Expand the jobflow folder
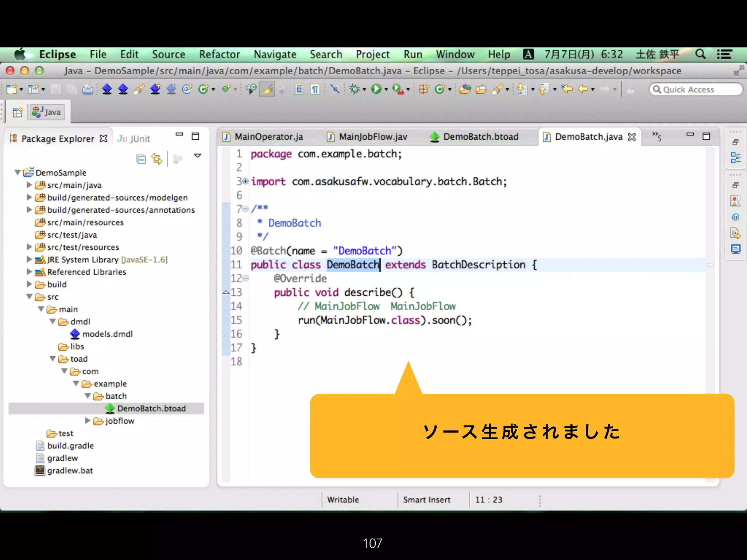This screenshot has width=747, height=560. (x=88, y=420)
